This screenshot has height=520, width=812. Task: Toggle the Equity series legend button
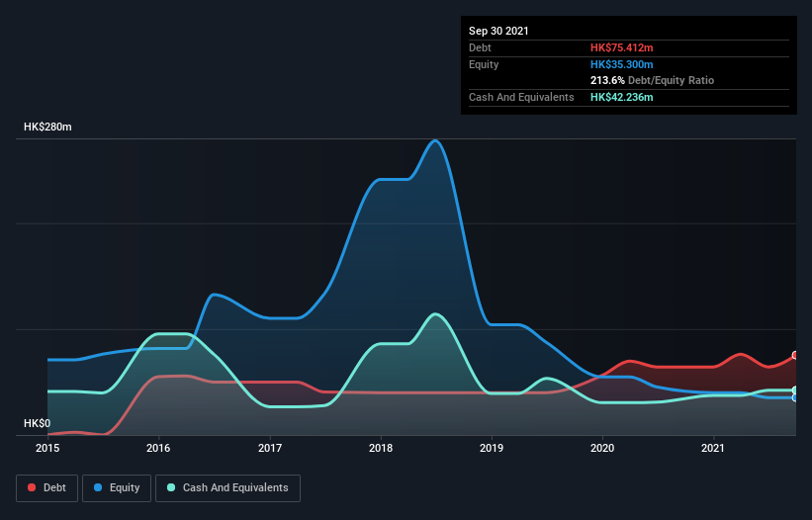[x=117, y=488]
